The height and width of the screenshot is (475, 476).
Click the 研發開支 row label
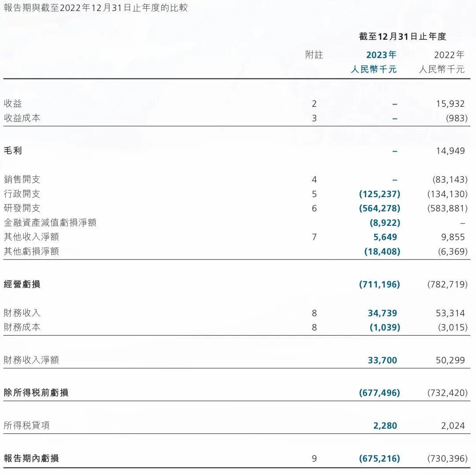[x=22, y=208]
